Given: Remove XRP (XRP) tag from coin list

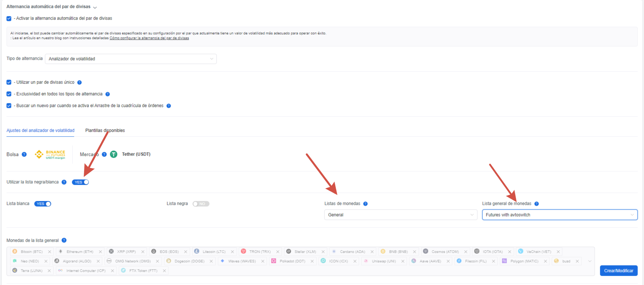Looking at the screenshot, I should point(143,252).
